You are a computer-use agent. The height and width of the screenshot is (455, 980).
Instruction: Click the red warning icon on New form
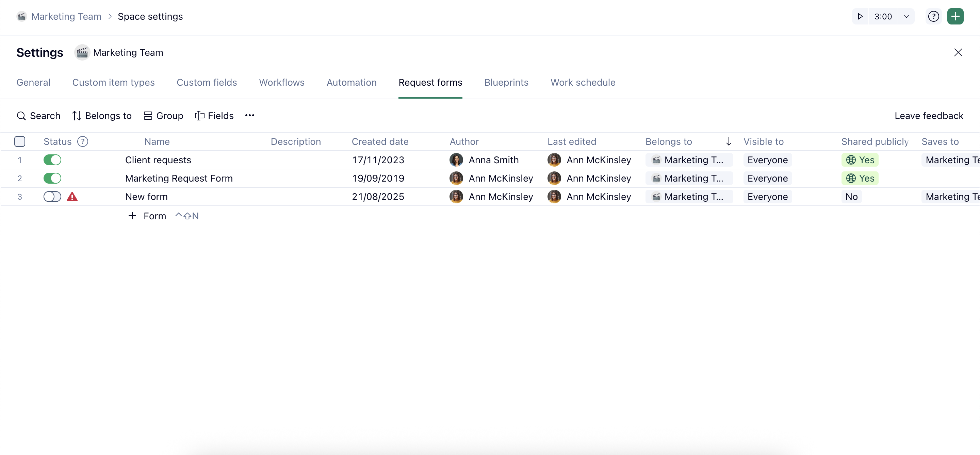(72, 197)
